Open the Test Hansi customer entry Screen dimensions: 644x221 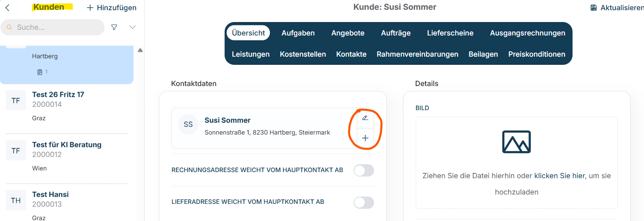coord(67,203)
